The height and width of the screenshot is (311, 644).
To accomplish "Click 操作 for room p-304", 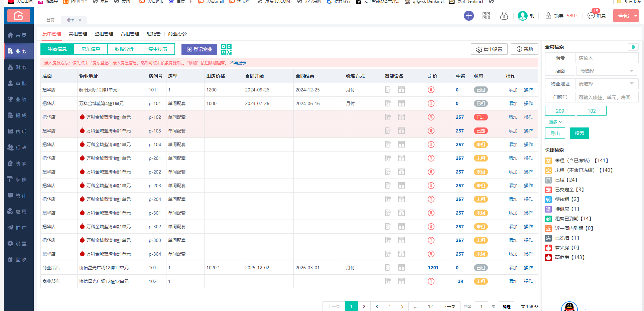I will tap(528, 254).
